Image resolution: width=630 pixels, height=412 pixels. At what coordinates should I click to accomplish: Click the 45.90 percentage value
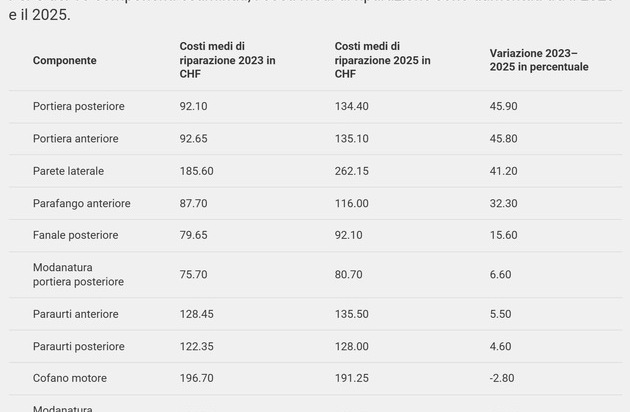point(503,106)
